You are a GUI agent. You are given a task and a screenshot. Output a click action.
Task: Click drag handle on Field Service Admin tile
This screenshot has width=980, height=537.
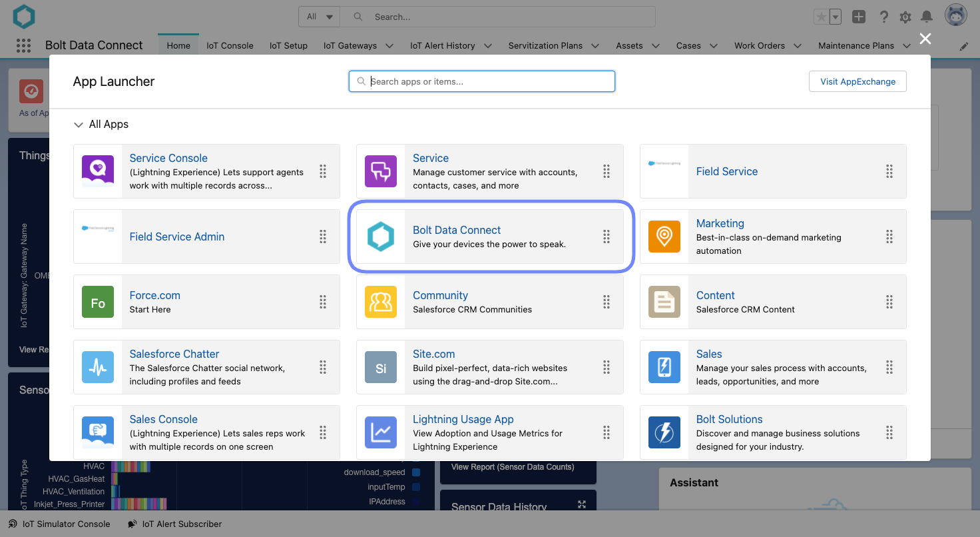tap(323, 237)
